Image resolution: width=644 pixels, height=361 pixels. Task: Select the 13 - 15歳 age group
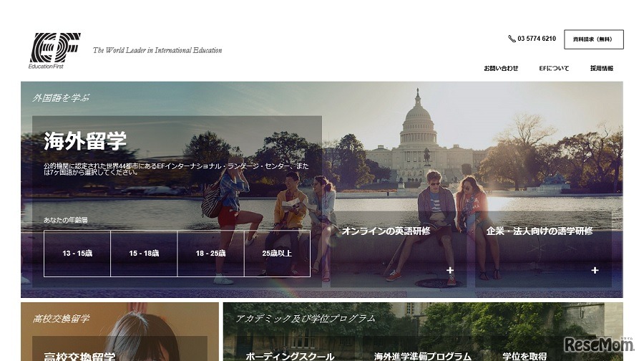tap(77, 254)
